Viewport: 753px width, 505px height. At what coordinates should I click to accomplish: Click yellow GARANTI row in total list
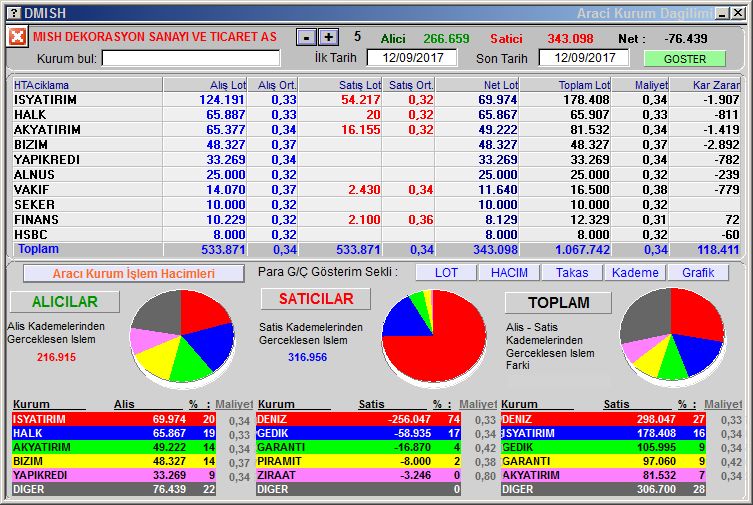point(604,461)
